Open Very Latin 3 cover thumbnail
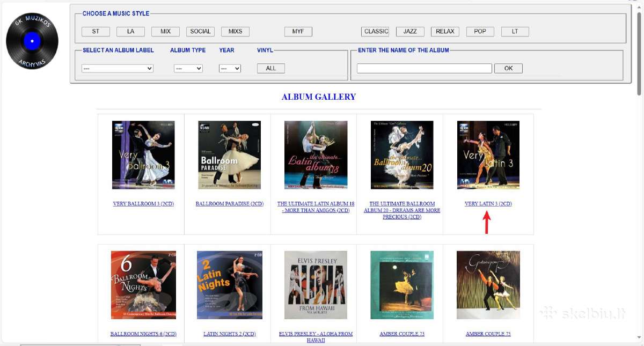This screenshot has height=346, width=644. click(488, 155)
